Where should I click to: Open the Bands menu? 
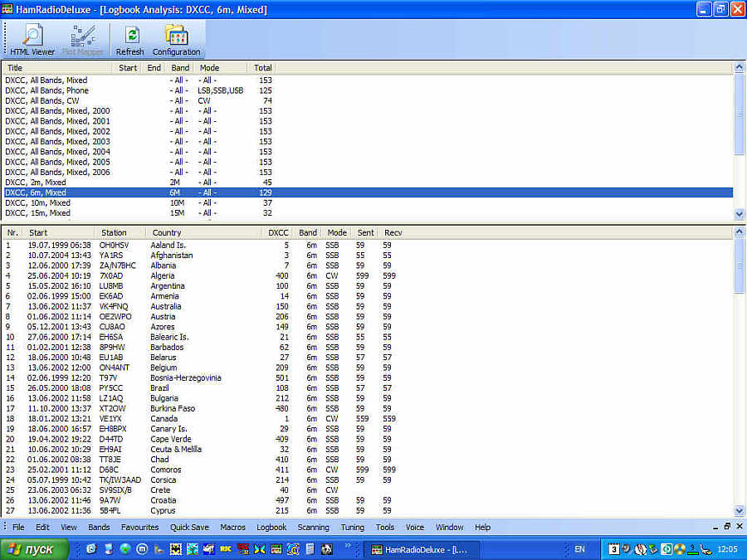pos(99,527)
